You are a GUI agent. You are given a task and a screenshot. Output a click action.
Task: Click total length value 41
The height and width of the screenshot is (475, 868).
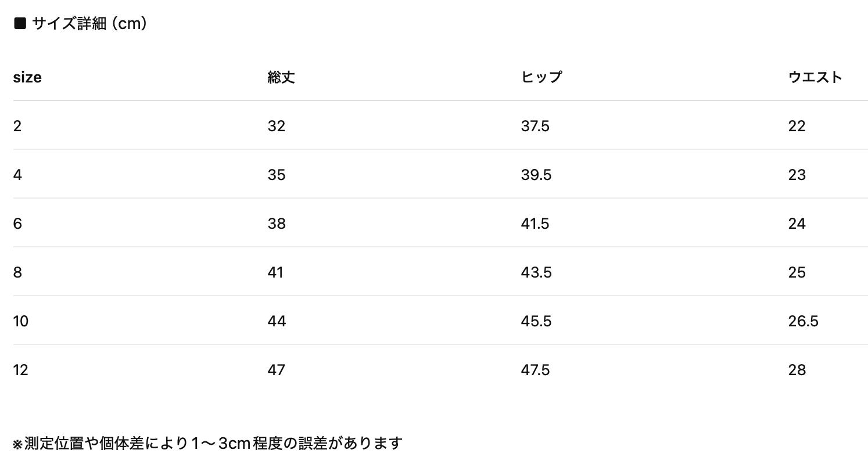point(275,272)
